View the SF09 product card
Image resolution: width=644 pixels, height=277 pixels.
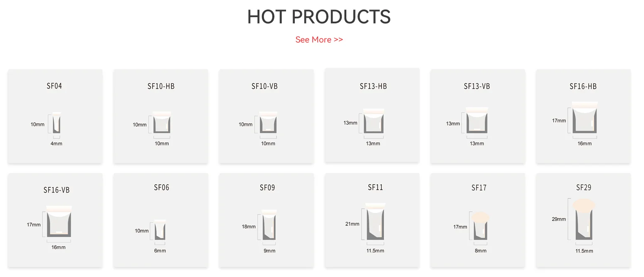pos(266,220)
